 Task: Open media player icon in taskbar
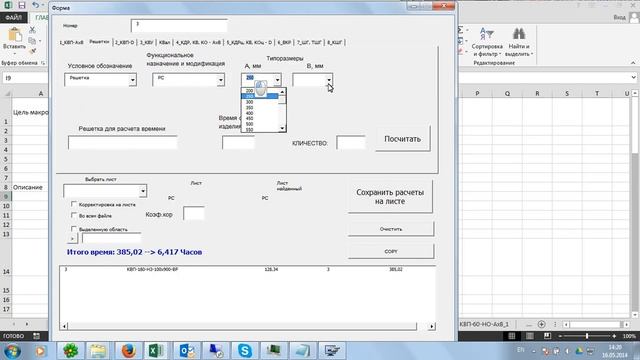pyautogui.click(x=40, y=351)
